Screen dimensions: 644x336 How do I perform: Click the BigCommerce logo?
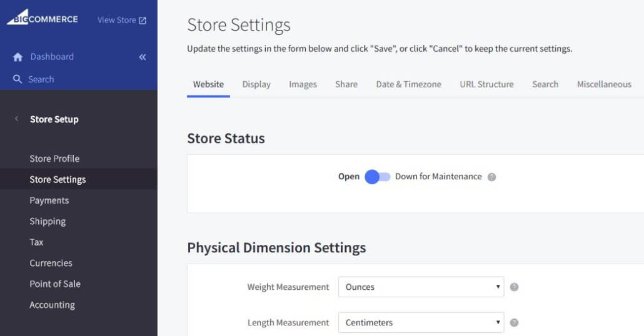tap(43, 18)
